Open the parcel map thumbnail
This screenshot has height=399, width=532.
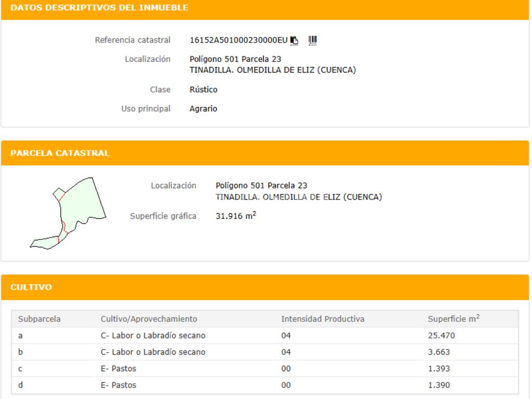(x=68, y=213)
